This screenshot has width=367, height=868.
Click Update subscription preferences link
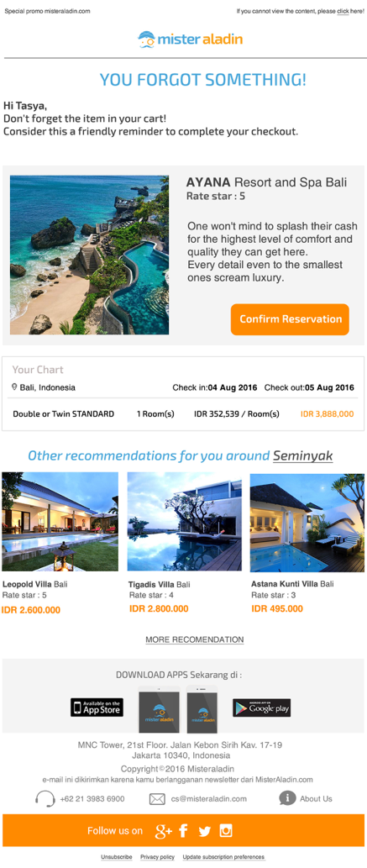[223, 857]
